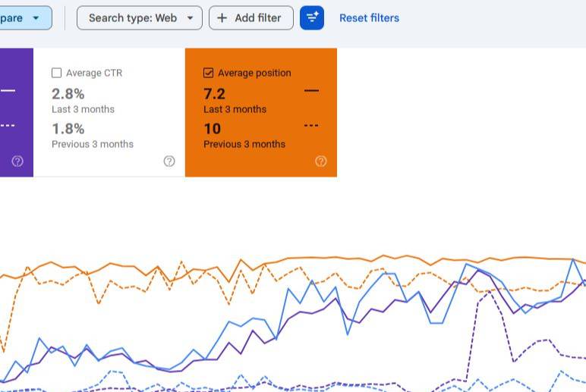The width and height of the screenshot is (586, 392).
Task: Enable the Average CTR checkbox
Action: pyautogui.click(x=56, y=73)
